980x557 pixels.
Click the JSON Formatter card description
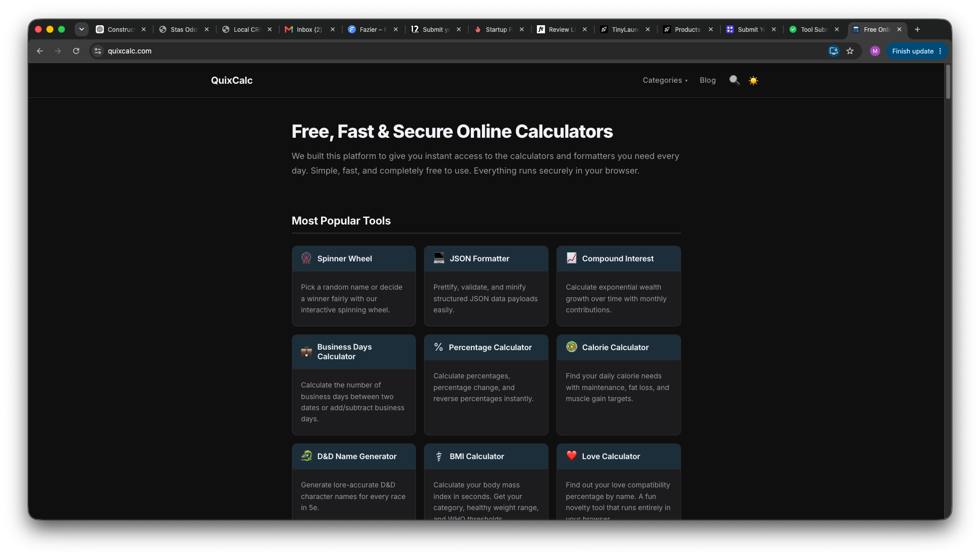tap(485, 299)
